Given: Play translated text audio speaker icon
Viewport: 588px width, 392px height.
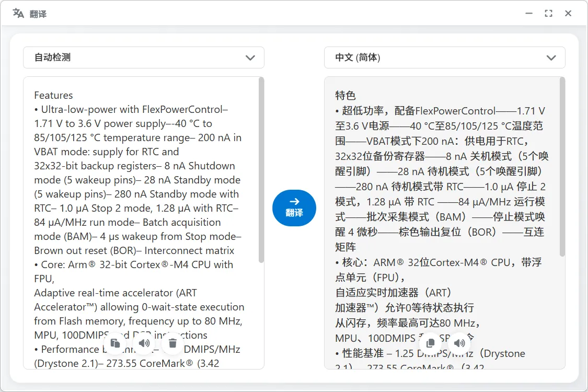Looking at the screenshot, I should coord(459,343).
